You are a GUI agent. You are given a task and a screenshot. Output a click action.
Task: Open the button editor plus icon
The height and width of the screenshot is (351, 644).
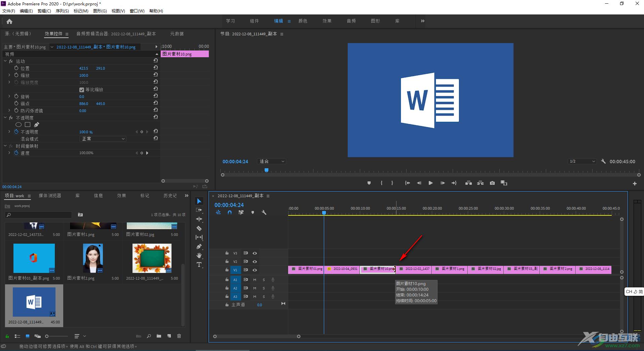click(x=635, y=184)
